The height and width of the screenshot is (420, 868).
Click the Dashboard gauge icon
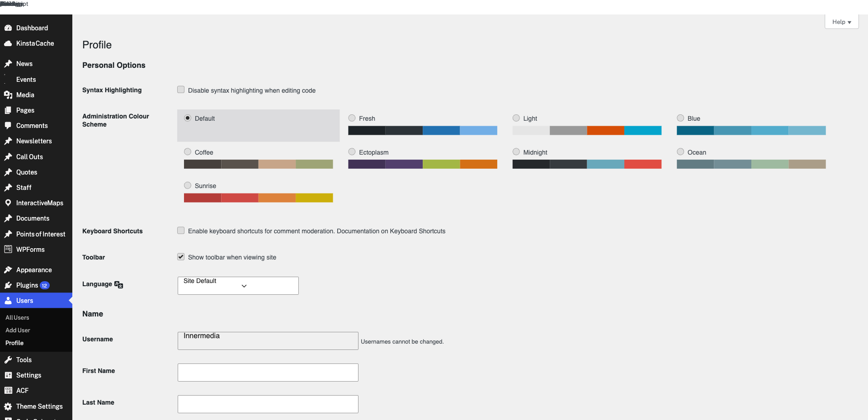[8, 28]
